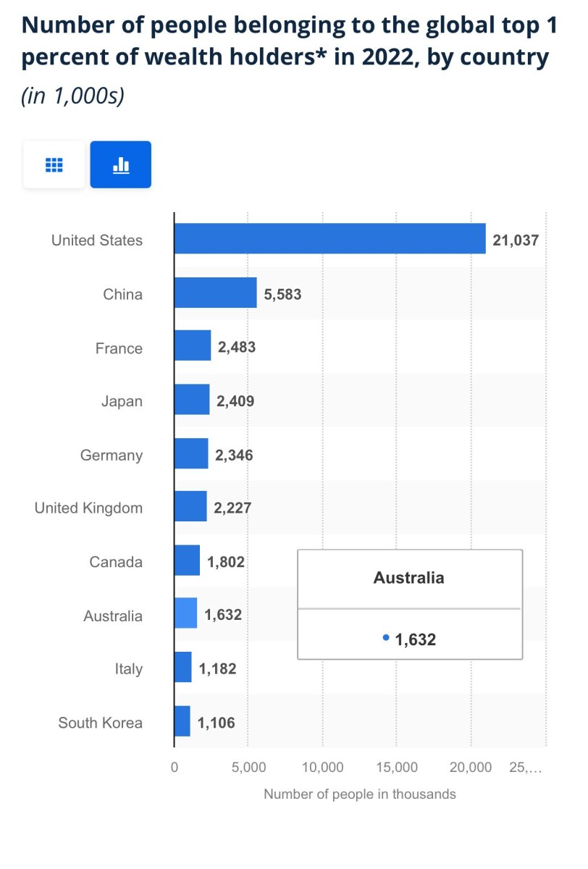Click the 5,583 value label

282,295
